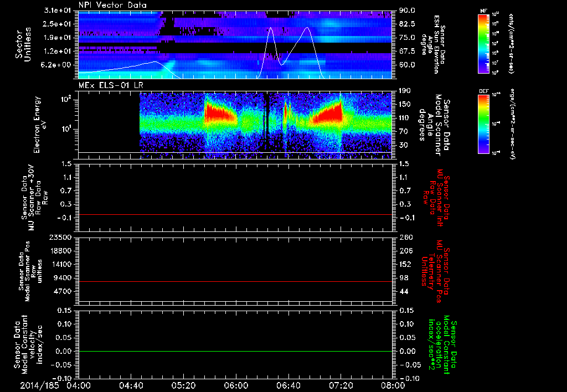Click the 90.0 sun elevation tick
The image size is (567, 392).
407,11
